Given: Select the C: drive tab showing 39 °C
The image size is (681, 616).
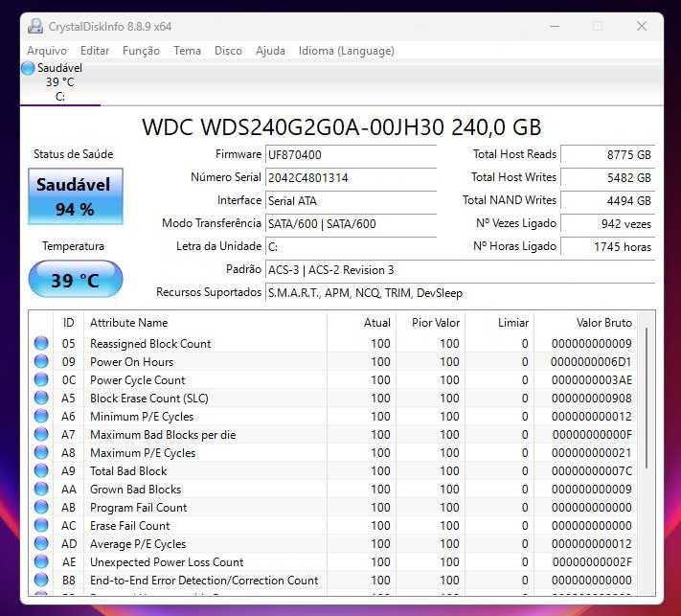Looking at the screenshot, I should pyautogui.click(x=60, y=82).
